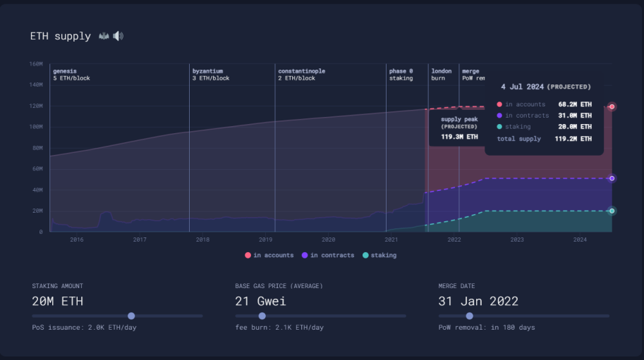Move the staking amount slider handle
The height and width of the screenshot is (360, 644).
(131, 316)
